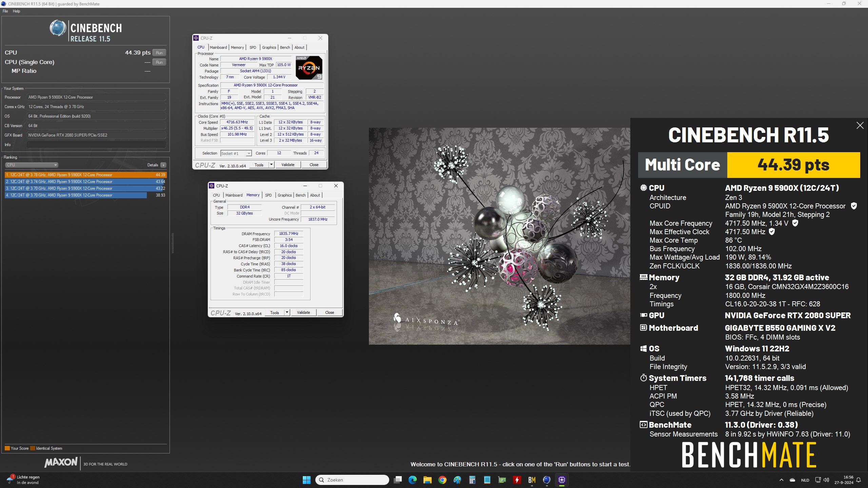Switch to Cinebench via its taskbar icon
Image resolution: width=868 pixels, height=488 pixels.
click(547, 480)
